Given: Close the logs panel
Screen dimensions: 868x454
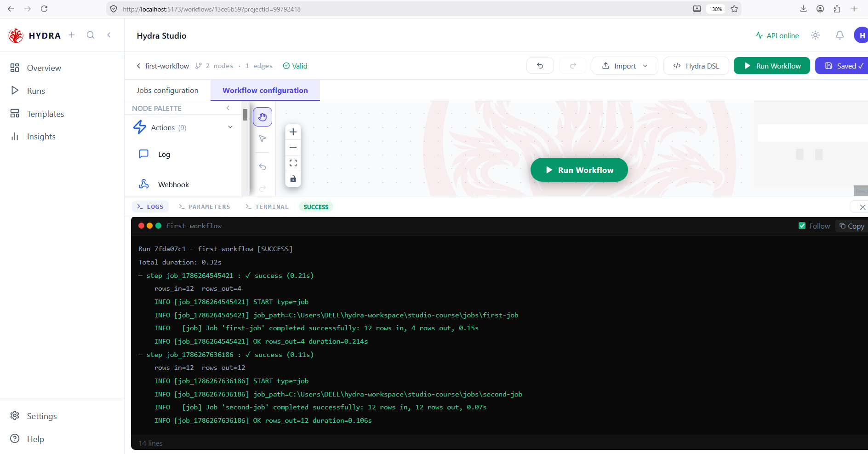Looking at the screenshot, I should (862, 207).
